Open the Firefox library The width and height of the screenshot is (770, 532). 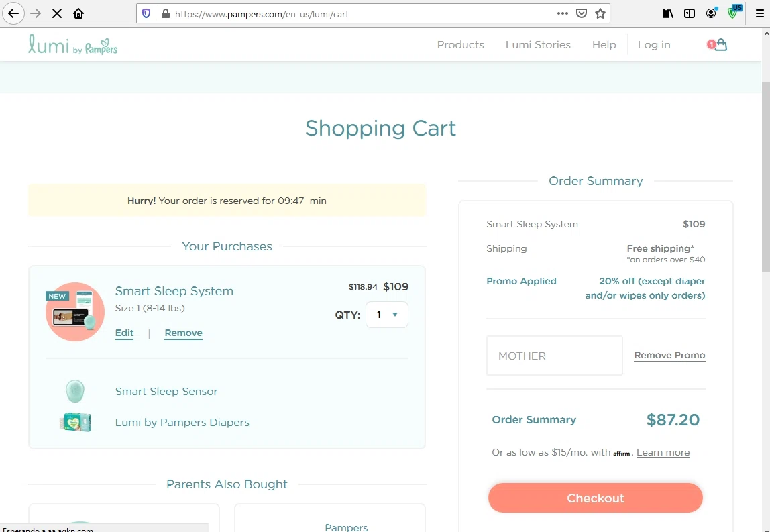coord(668,14)
